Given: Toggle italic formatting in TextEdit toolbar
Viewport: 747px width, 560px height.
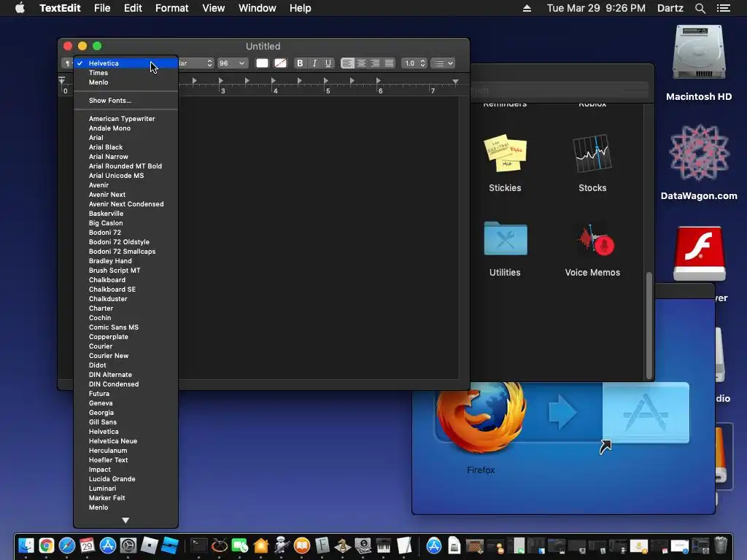Looking at the screenshot, I should pos(314,63).
